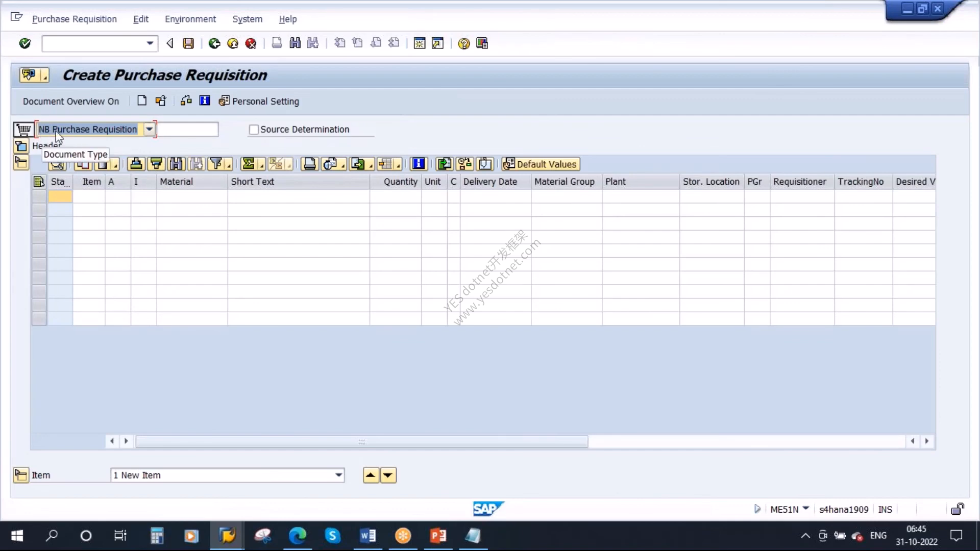Click the green Back arrow icon
The height and width of the screenshot is (551, 980).
(214, 43)
